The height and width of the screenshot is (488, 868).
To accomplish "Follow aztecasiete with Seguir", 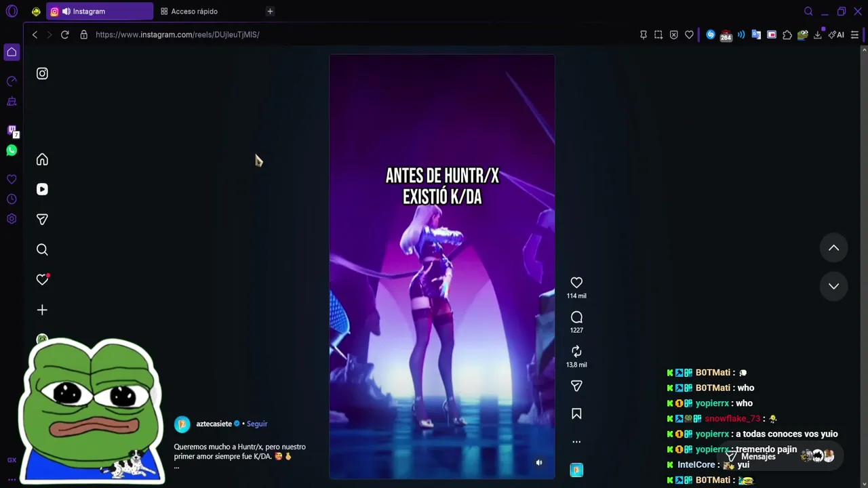I will pos(257,424).
